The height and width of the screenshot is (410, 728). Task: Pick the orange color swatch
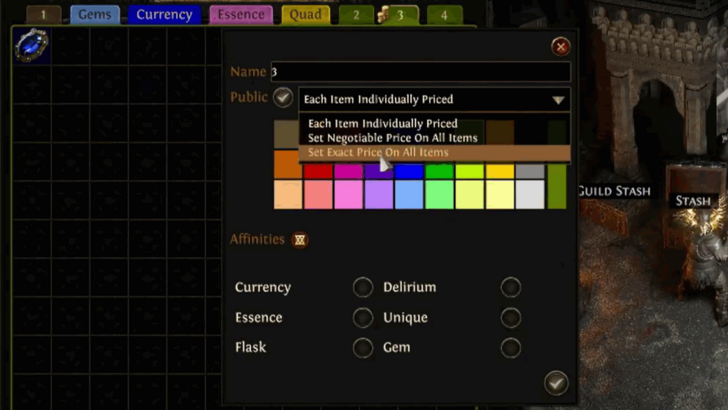(x=286, y=164)
